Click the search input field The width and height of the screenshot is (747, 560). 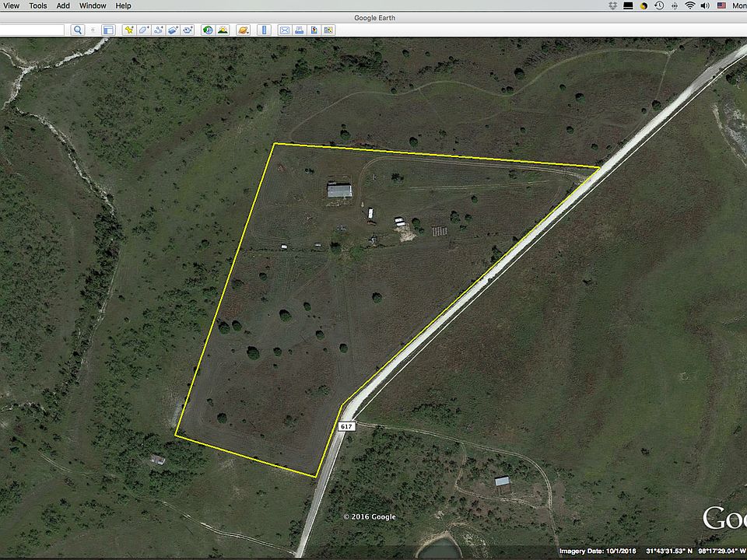[32, 30]
